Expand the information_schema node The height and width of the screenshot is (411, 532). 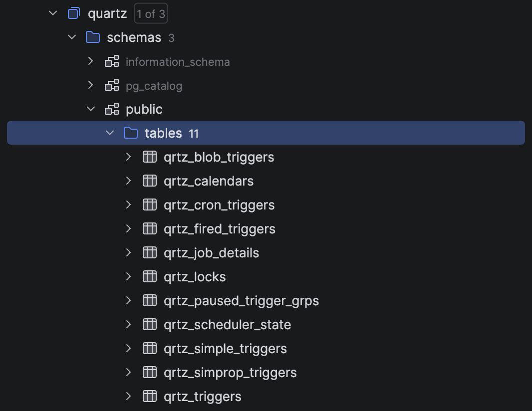coord(91,61)
